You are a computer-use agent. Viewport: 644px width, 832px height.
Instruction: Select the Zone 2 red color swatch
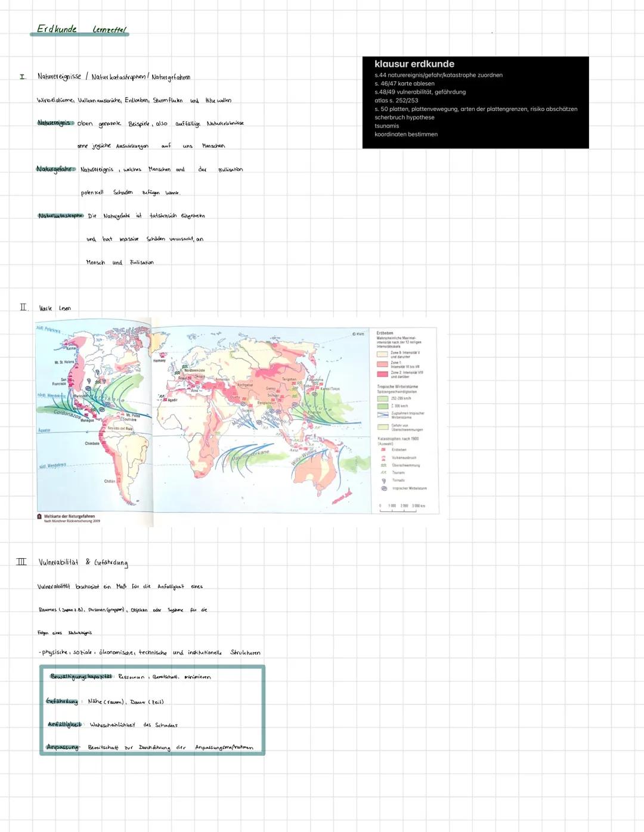point(382,375)
